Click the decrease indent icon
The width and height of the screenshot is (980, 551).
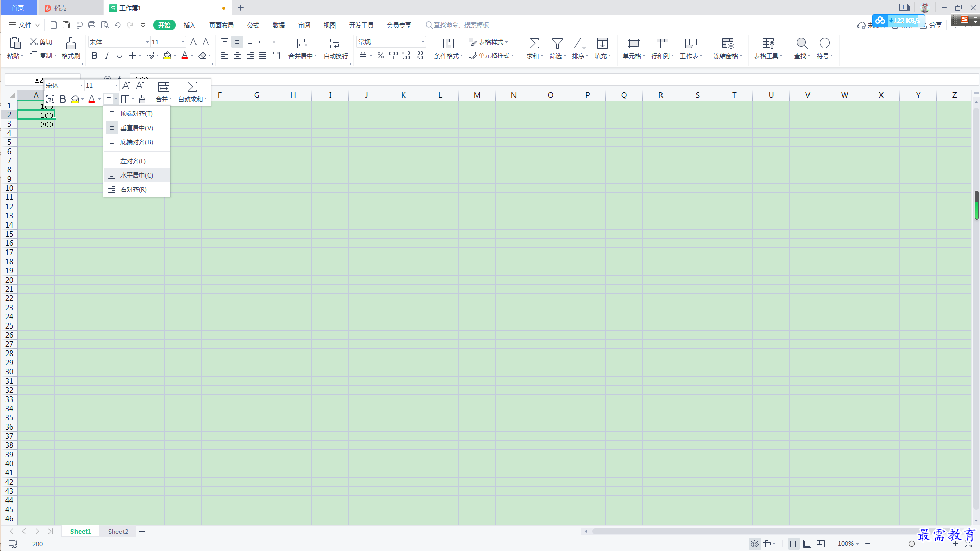[x=263, y=42]
